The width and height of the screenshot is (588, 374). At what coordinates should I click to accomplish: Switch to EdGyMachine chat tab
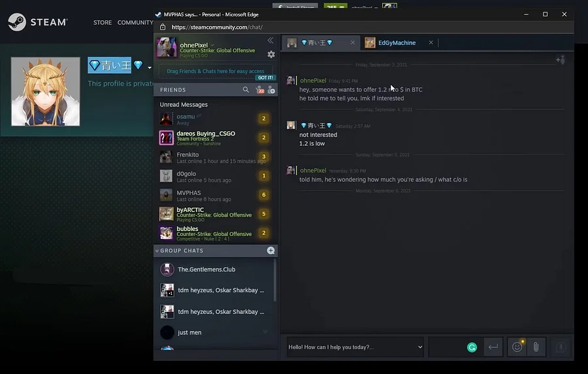(x=397, y=42)
